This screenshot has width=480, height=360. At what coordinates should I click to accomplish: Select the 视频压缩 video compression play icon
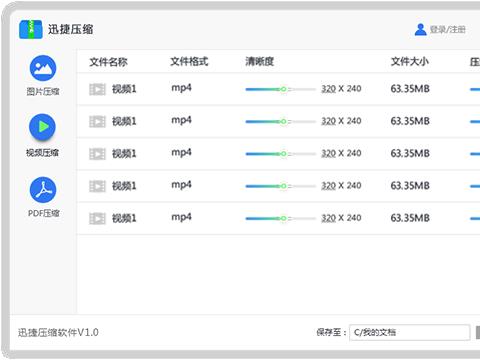tap(42, 127)
